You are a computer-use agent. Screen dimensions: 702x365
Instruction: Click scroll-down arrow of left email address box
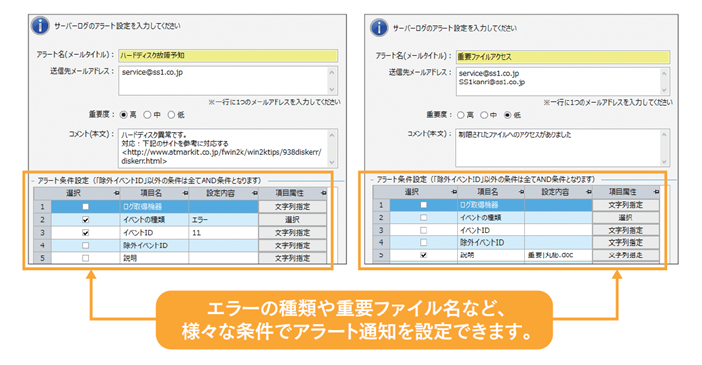tap(331, 89)
